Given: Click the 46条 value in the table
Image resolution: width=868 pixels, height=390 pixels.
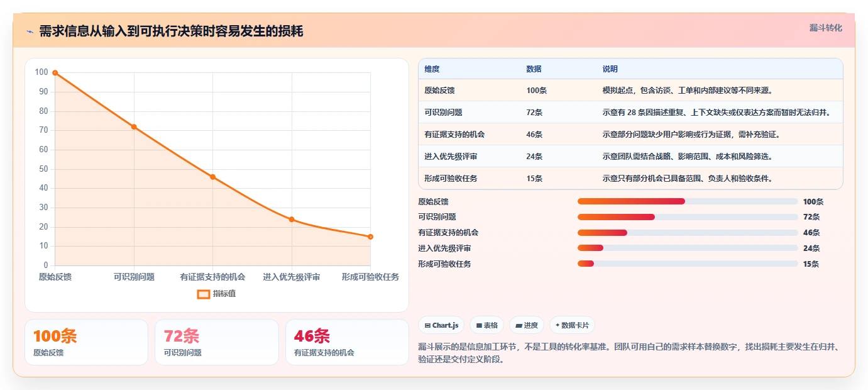Looking at the screenshot, I should tap(534, 135).
